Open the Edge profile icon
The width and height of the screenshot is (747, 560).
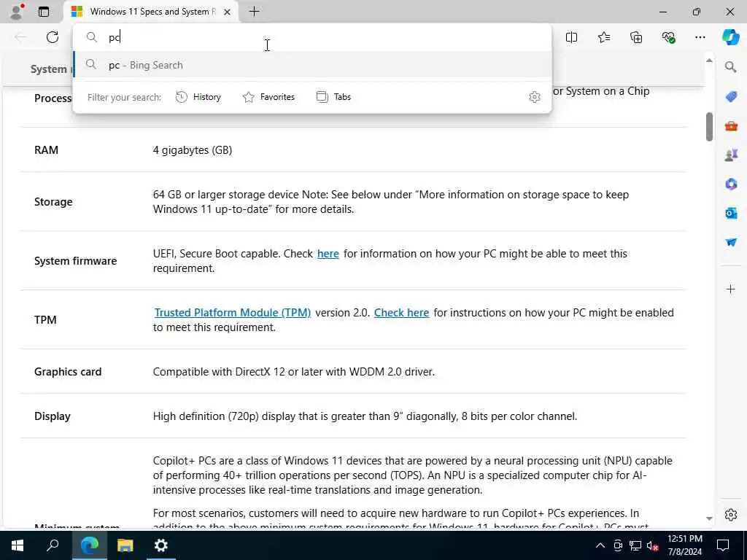[x=16, y=12]
